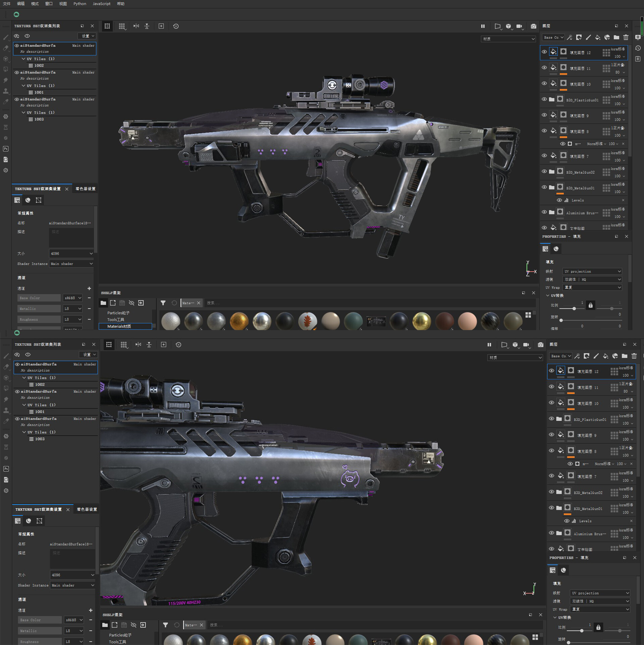Pause rendering with the pause icon in lower screenshot
Screen dimensions: 644x645
(x=489, y=344)
